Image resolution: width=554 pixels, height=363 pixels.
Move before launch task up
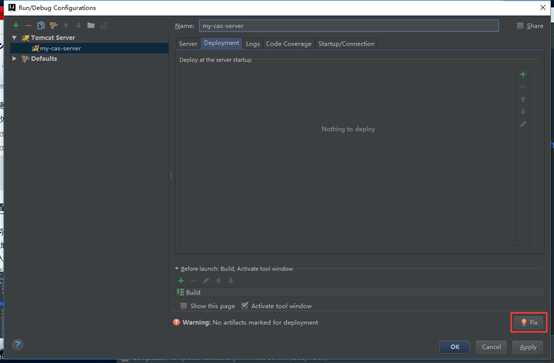click(x=218, y=281)
